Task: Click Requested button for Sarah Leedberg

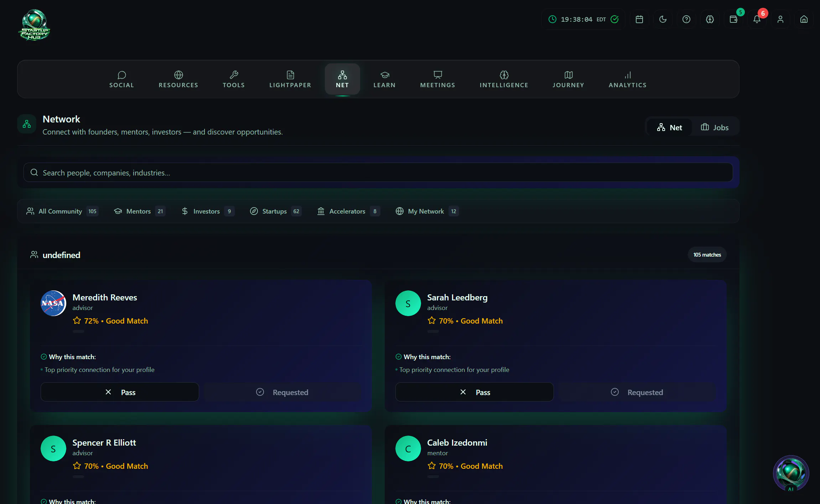Action: pyautogui.click(x=637, y=392)
